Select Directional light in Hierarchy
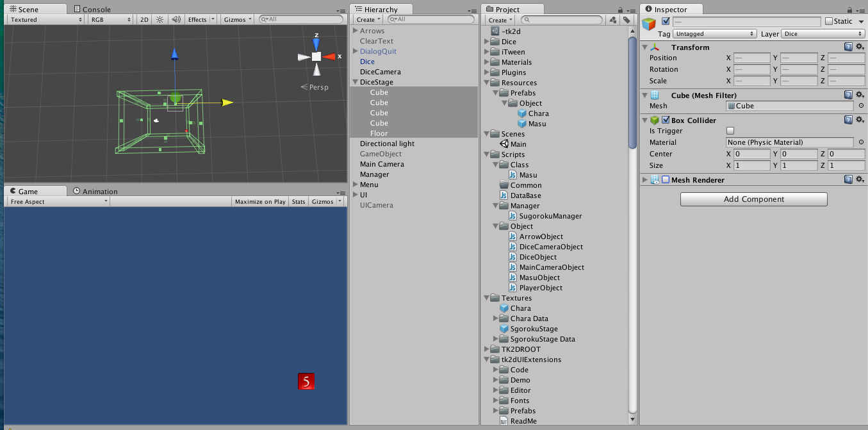This screenshot has height=430, width=868. (387, 144)
